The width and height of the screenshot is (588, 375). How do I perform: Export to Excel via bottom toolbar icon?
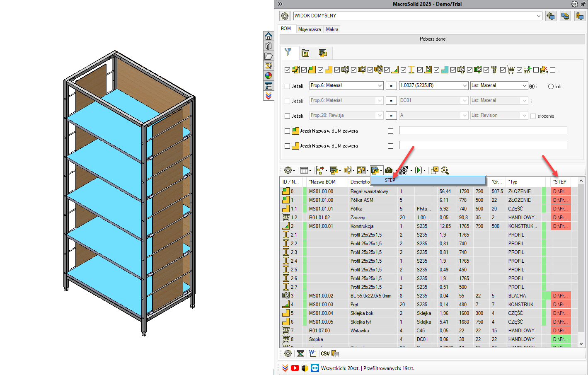click(x=300, y=353)
